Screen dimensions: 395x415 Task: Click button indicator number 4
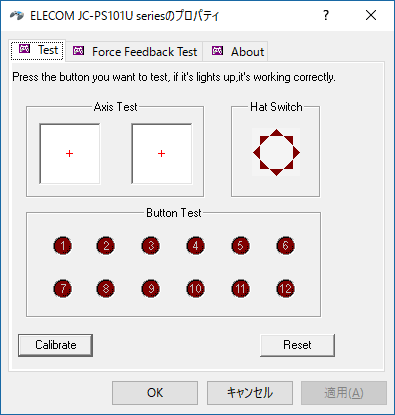pyautogui.click(x=196, y=246)
